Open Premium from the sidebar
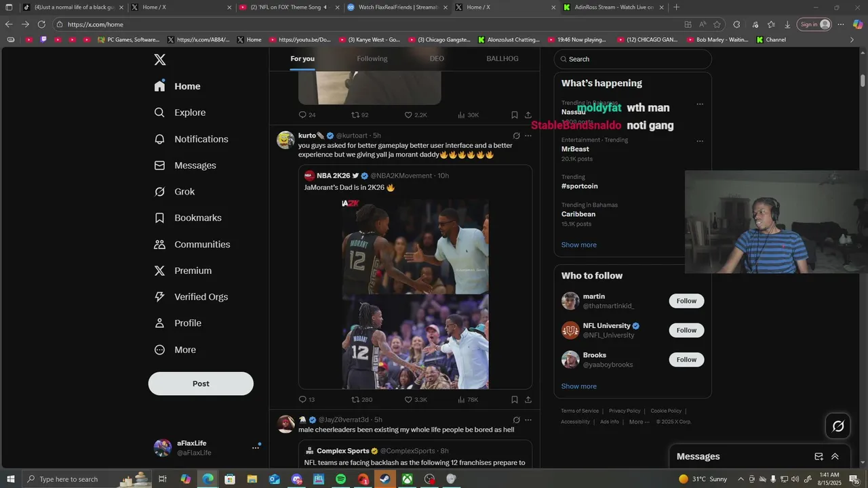This screenshot has height=488, width=868. point(183,270)
